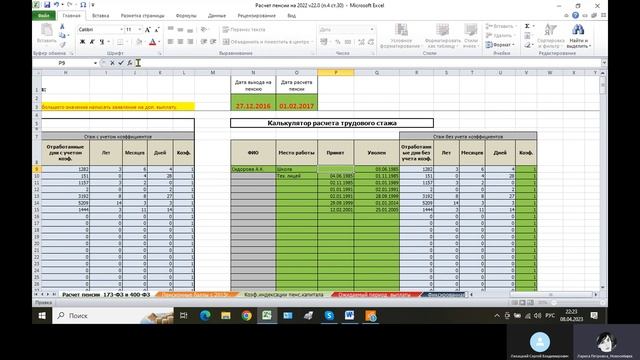Center cell text horizontally
This screenshot has width=640, height=360.
pos(180,42)
